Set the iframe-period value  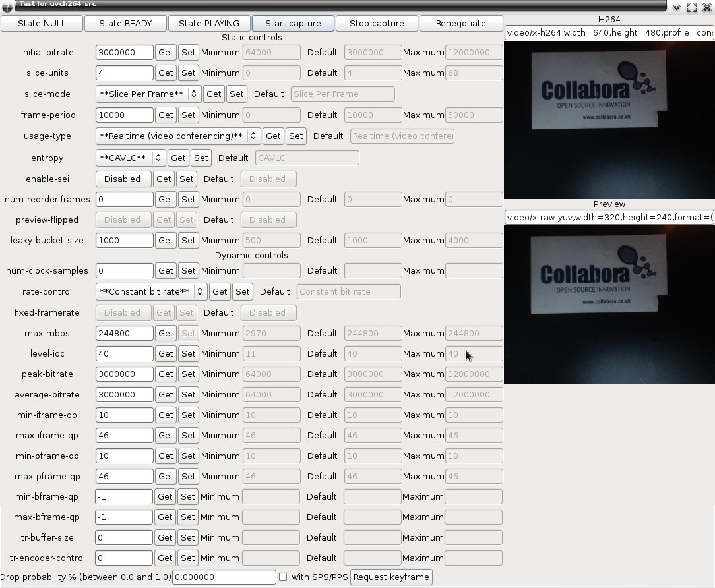point(187,115)
